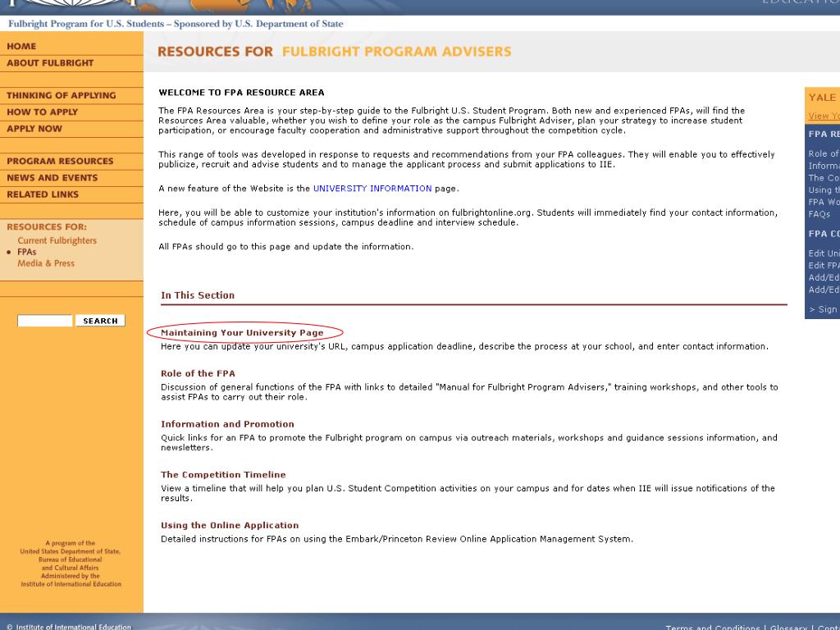840x630 pixels.
Task: Go to Related Links page
Action: (x=43, y=194)
